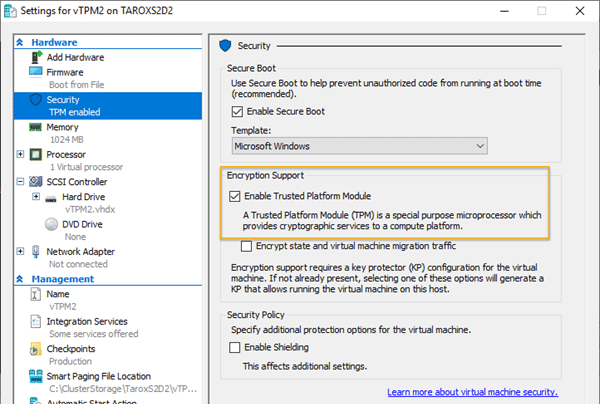Image resolution: width=600 pixels, height=404 pixels.
Task: Click the Smart Paging File Location icon
Action: point(36,376)
